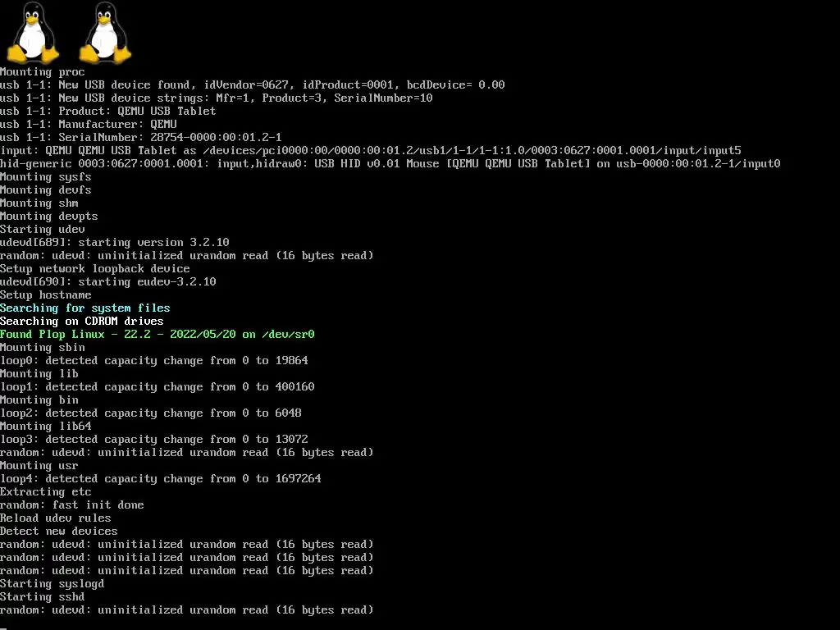The image size is (840, 630).
Task: Click the 'loop0: detected capacity change' line
Action: (x=154, y=361)
